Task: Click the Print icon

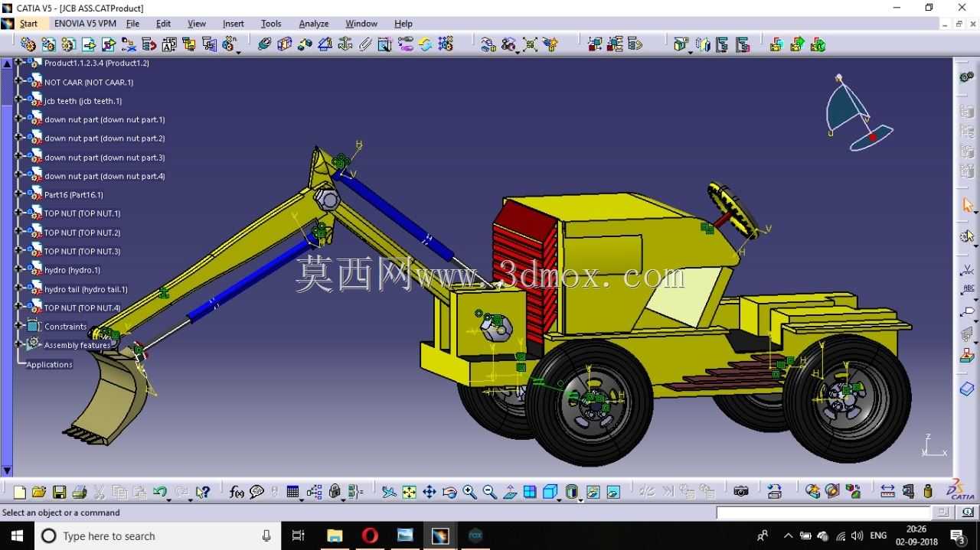Action: click(x=79, y=492)
